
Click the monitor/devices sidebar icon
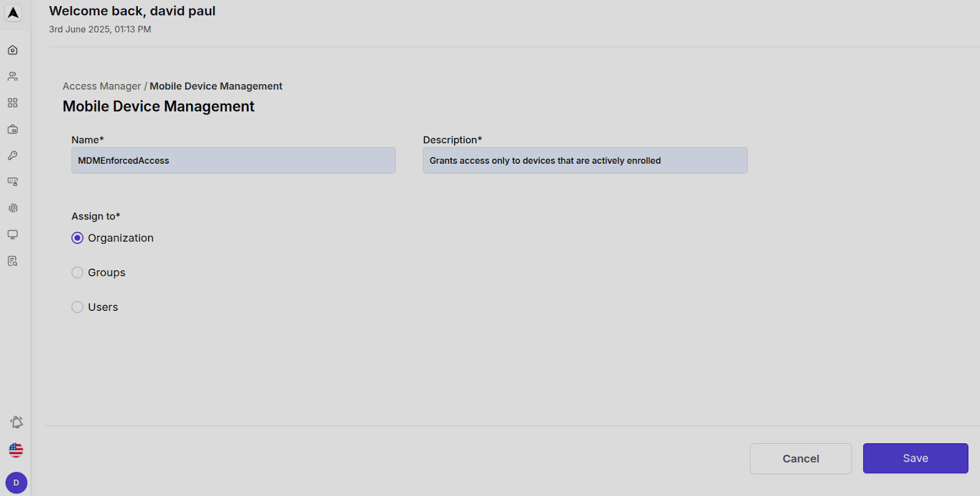12,234
